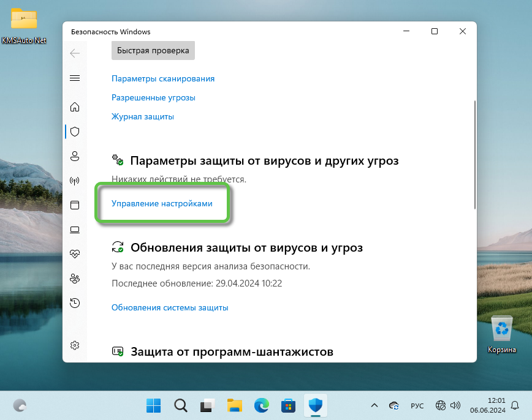Screen dimensions: 532x420
Task: Open Account protection person icon
Action: [x=75, y=156]
